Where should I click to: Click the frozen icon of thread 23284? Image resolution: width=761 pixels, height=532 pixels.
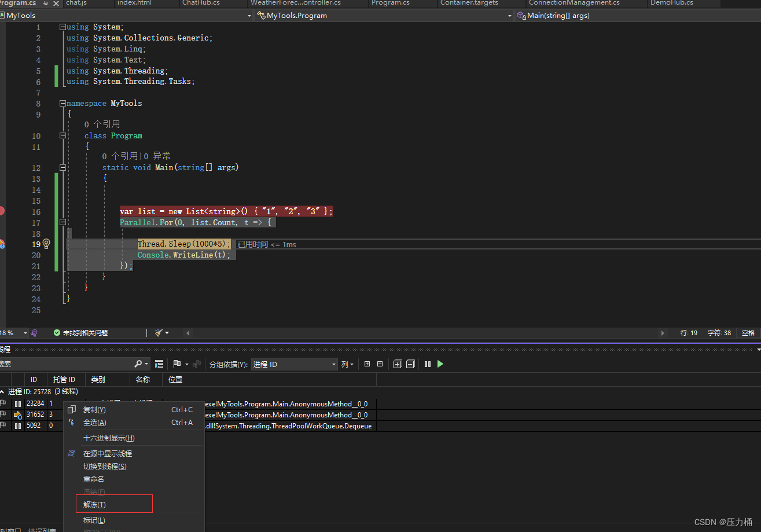point(18,403)
